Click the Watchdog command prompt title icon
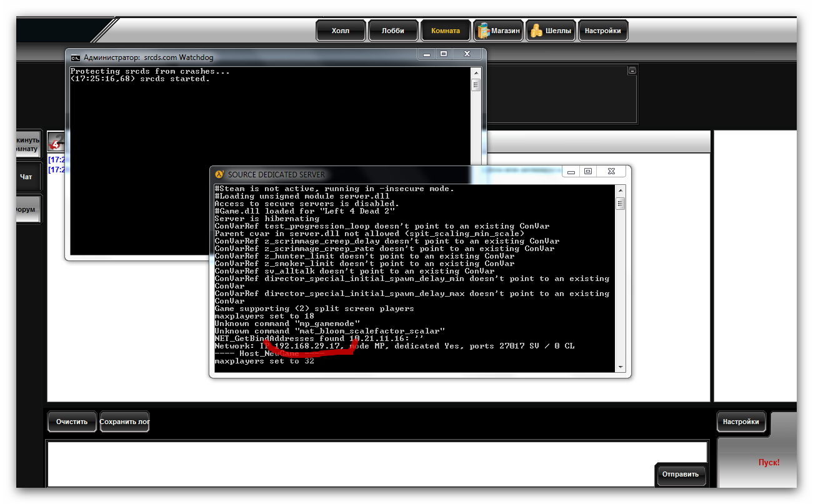Viewport: 813px width, 504px height. (x=76, y=57)
